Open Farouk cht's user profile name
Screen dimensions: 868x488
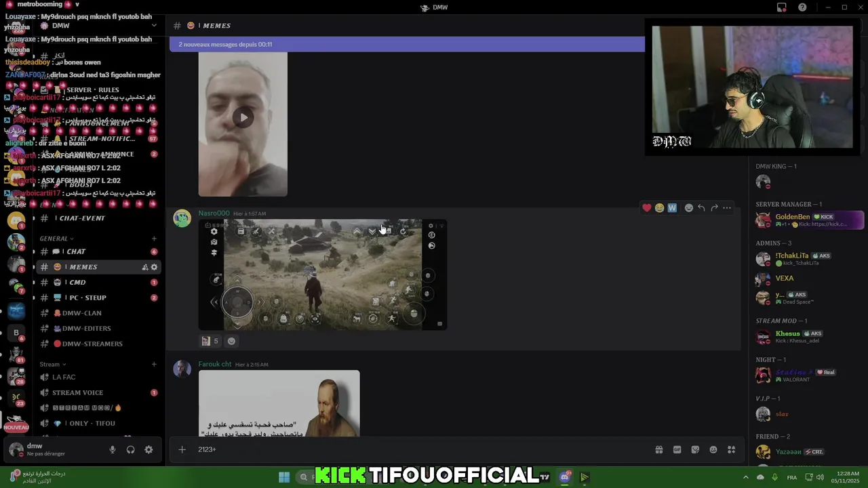pyautogui.click(x=214, y=364)
